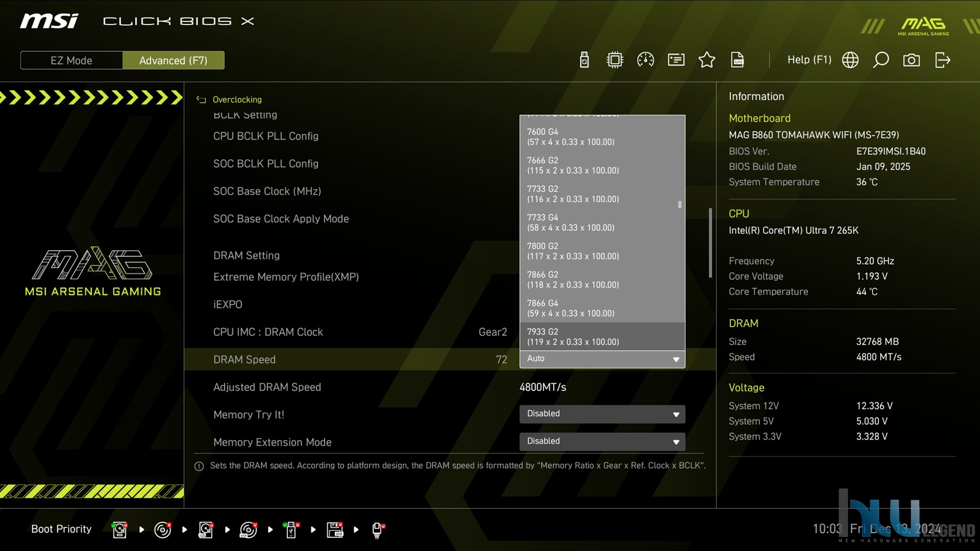Select 7866 G2 DRAM speed option
Screen dimensions: 980x551
pyautogui.click(x=602, y=280)
